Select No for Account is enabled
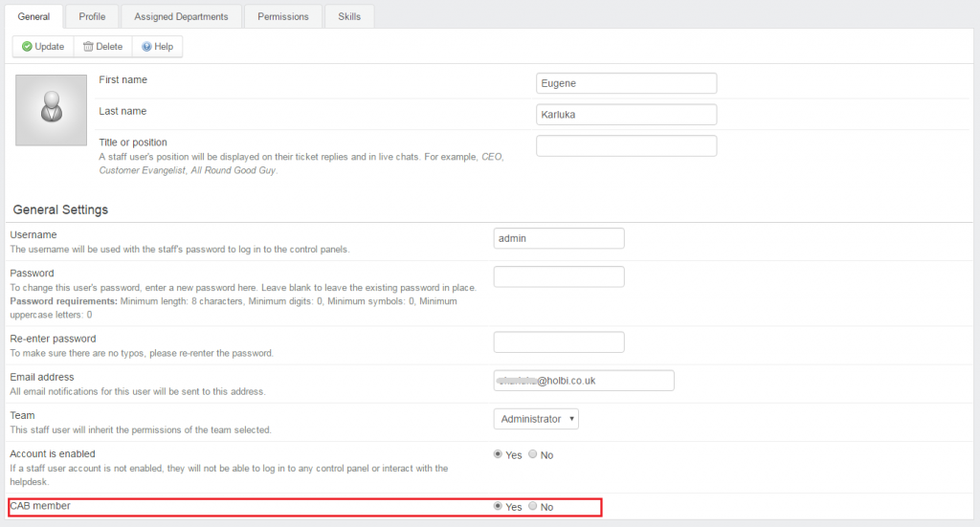Screen dimensions: 980x527 tap(532, 454)
